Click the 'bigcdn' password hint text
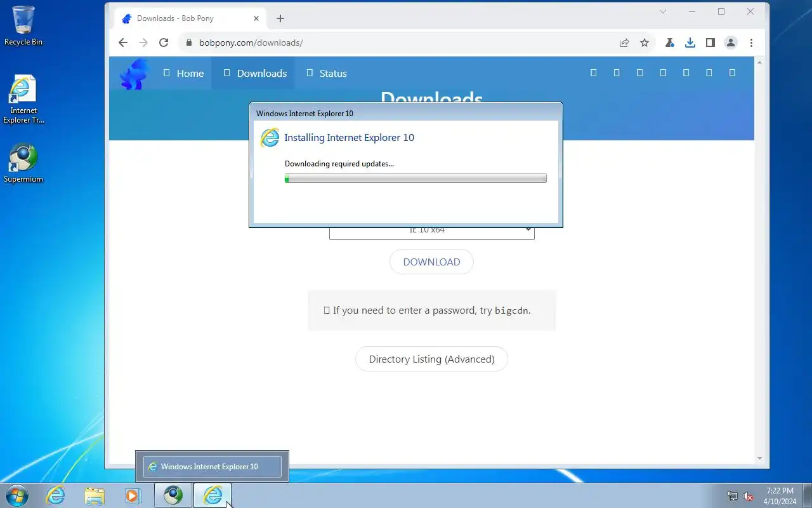This screenshot has height=508, width=812. click(x=511, y=311)
